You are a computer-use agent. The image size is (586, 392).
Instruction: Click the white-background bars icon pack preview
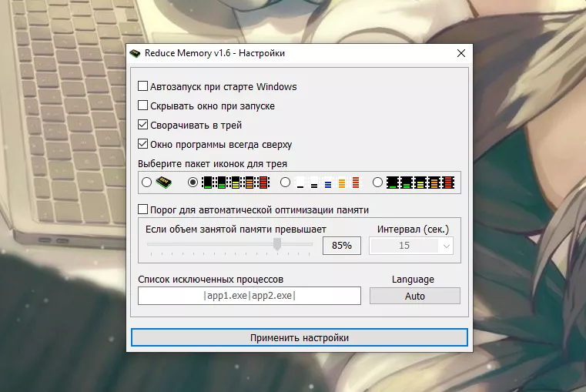(328, 183)
